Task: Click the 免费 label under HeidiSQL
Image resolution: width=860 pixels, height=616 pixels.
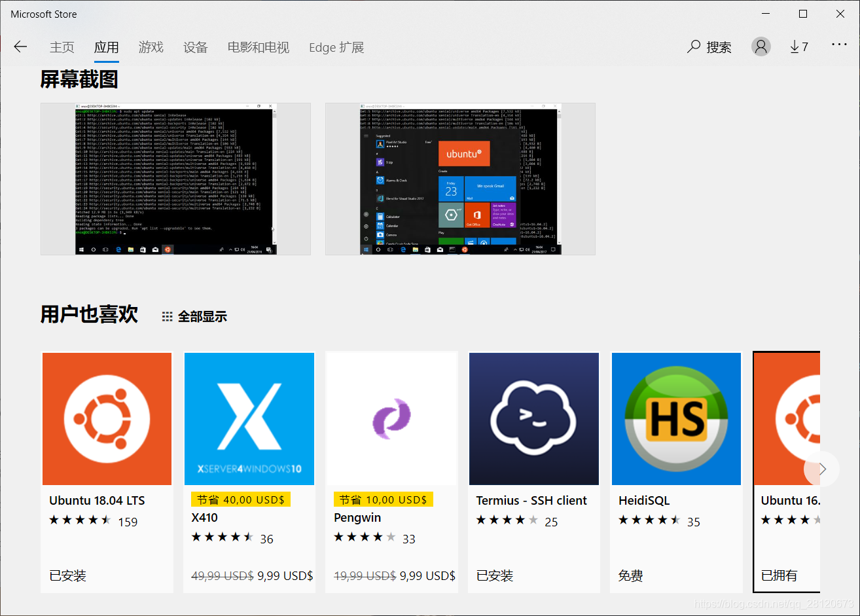Action: (x=631, y=576)
